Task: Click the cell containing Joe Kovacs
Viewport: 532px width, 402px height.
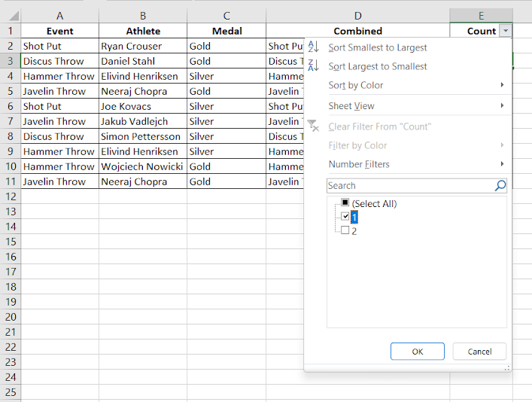Action: [x=143, y=106]
